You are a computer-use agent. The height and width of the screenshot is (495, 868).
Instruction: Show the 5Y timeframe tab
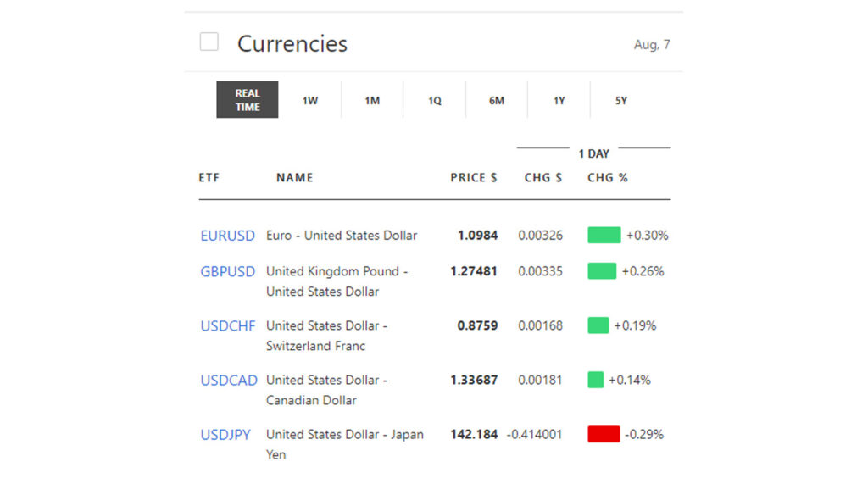pyautogui.click(x=621, y=101)
